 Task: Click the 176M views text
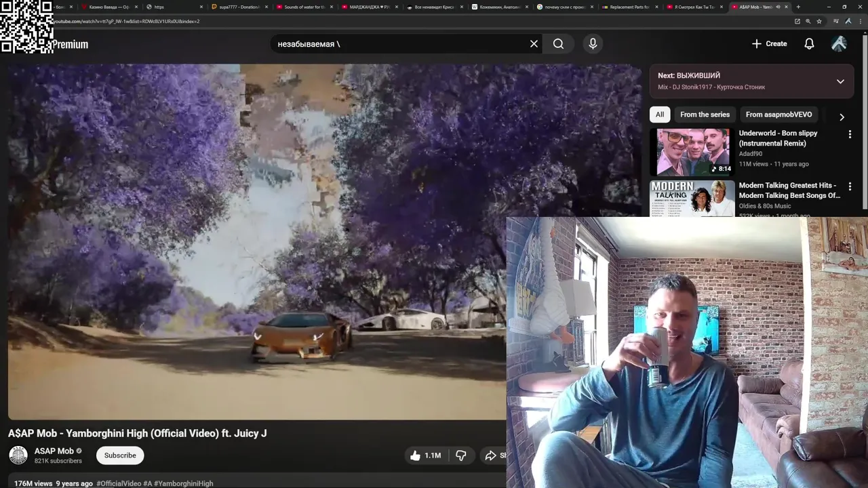(x=33, y=484)
